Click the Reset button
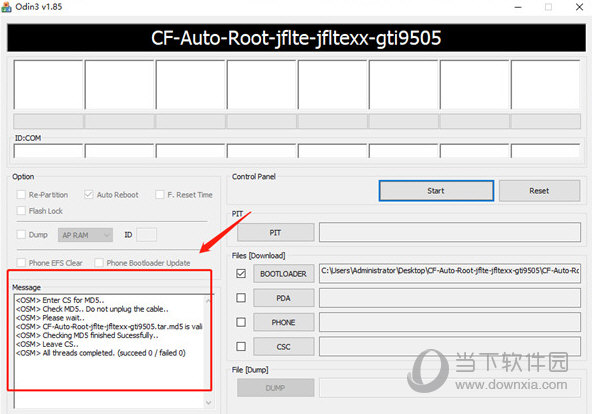The height and width of the screenshot is (414, 592). click(539, 191)
